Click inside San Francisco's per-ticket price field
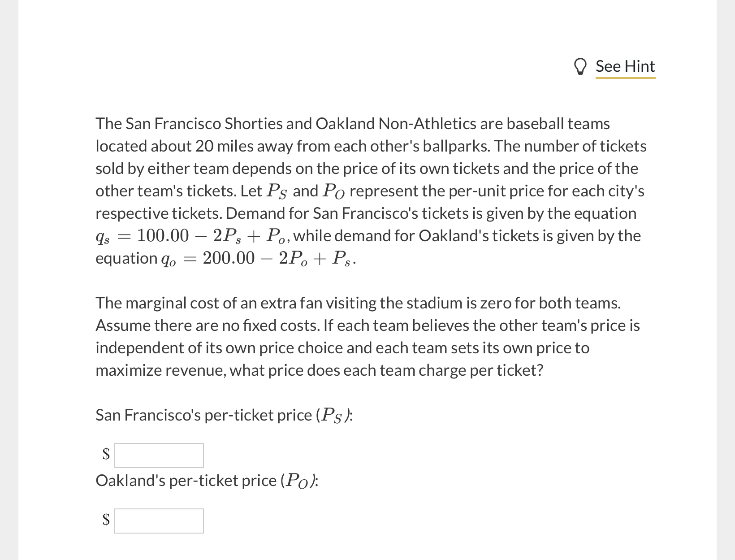 (x=159, y=455)
